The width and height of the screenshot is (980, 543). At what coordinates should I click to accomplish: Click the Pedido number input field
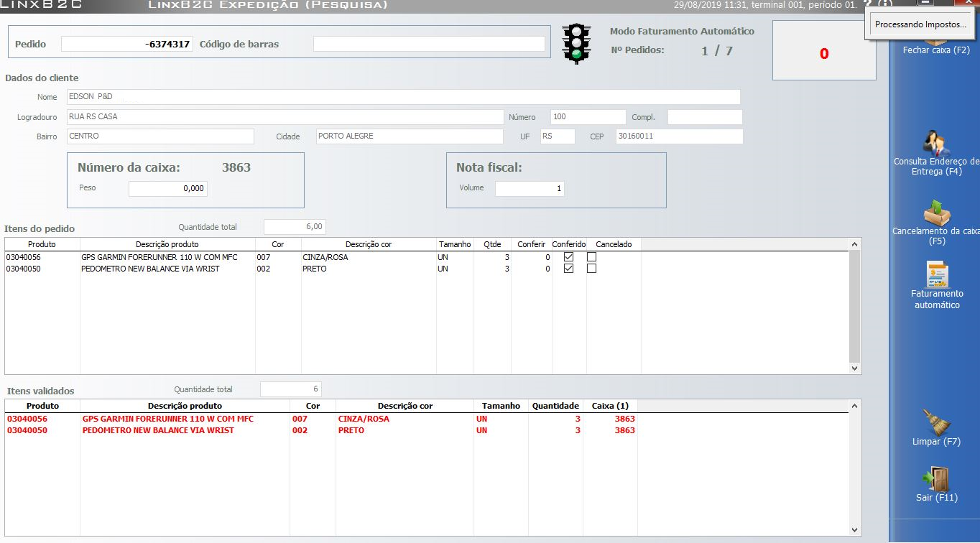[x=127, y=44]
